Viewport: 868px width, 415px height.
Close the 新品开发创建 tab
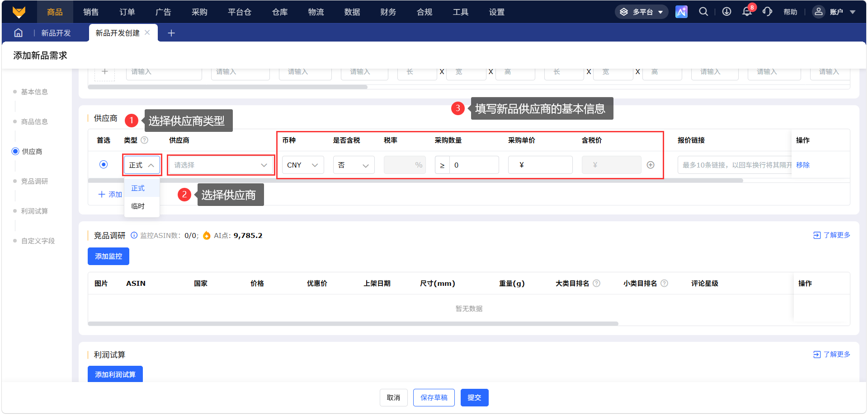pyautogui.click(x=147, y=33)
